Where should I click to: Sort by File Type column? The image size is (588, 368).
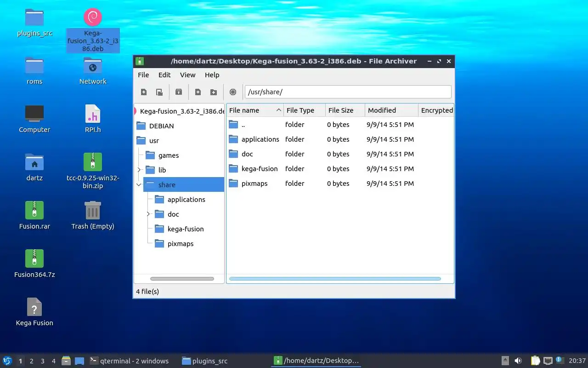(x=305, y=110)
